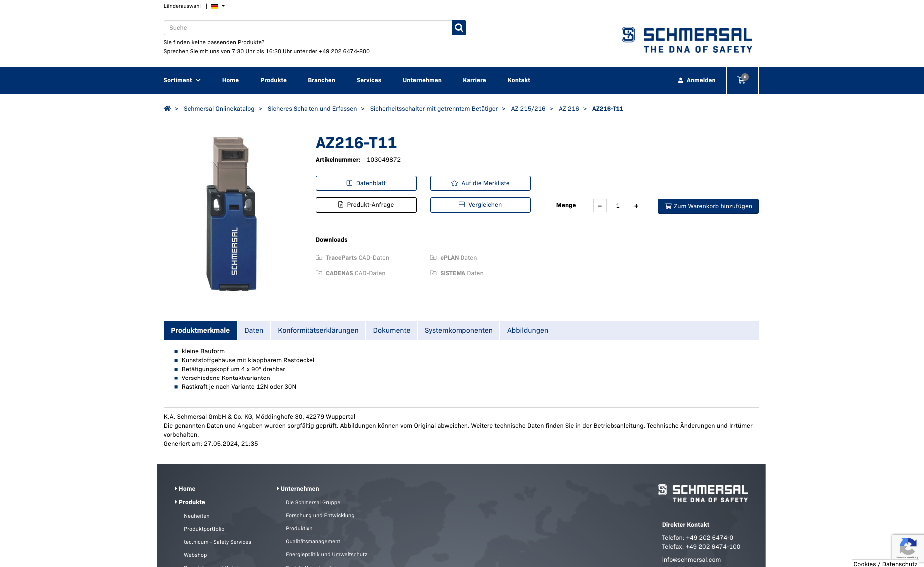This screenshot has height=567, width=924.
Task: Open Kontakt in the navigation bar
Action: (x=519, y=80)
